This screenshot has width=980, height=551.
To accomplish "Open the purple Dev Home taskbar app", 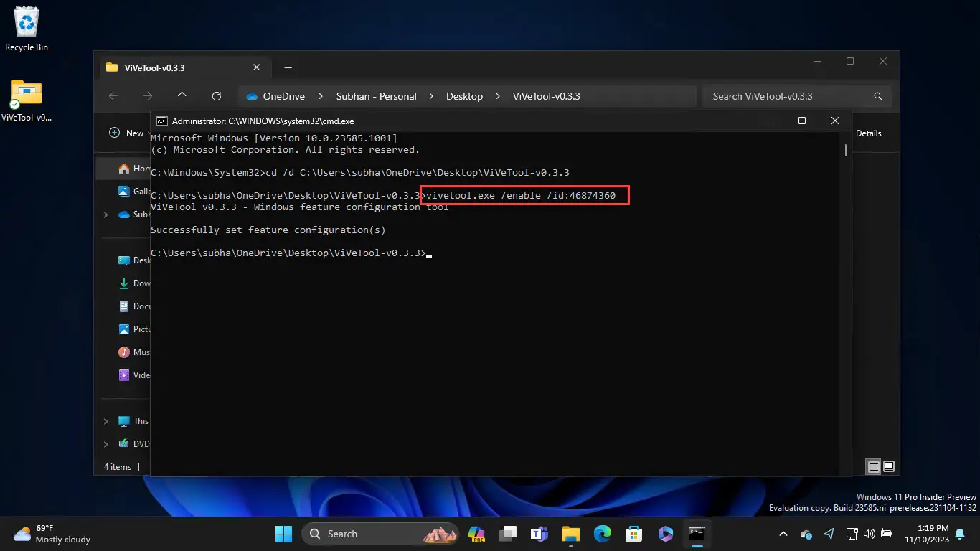I will point(665,534).
